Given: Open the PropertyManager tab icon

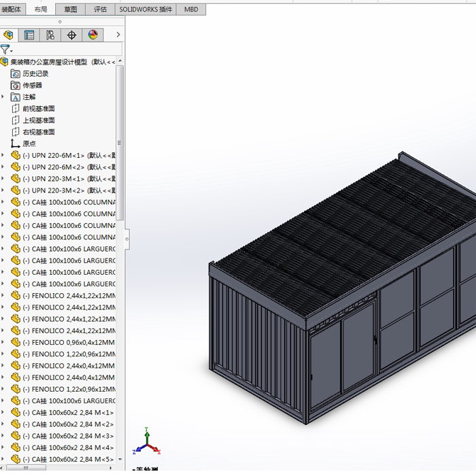Looking at the screenshot, I should pyautogui.click(x=29, y=35).
